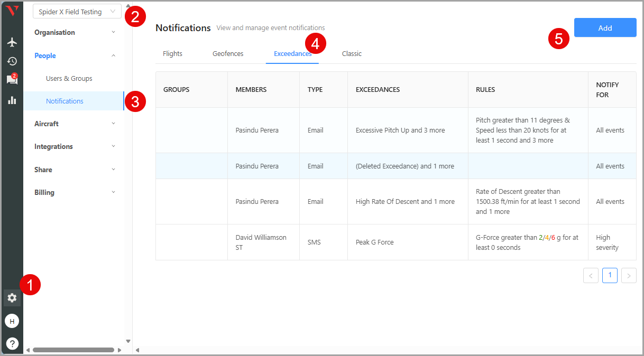Collapse the People menu section

74,55
